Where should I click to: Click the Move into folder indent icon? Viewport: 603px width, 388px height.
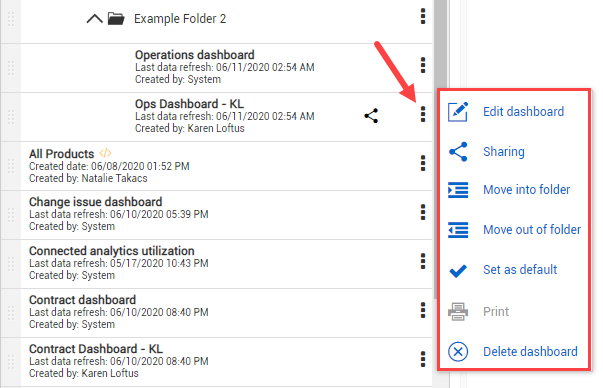coord(458,190)
